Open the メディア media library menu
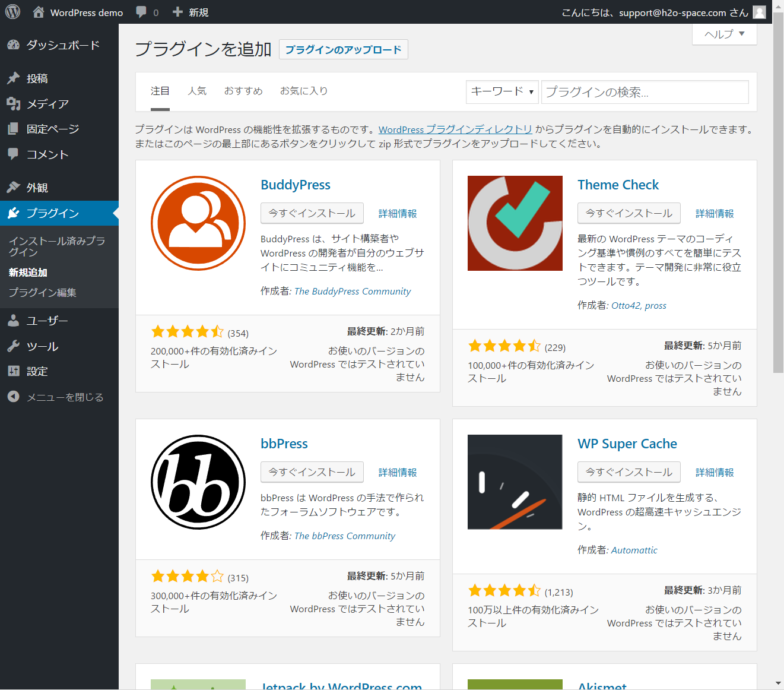Screen dimensions: 784x690 47,104
